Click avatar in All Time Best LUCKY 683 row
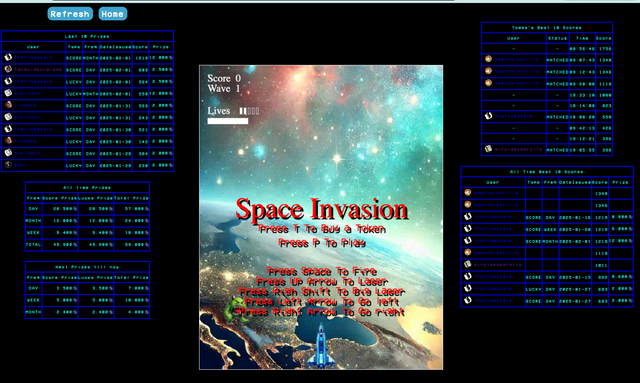640x383 pixels. coord(468,288)
